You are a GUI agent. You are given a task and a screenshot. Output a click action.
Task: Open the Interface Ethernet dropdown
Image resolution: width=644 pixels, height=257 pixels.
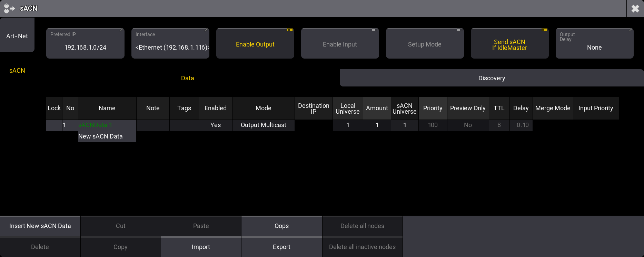(170, 44)
